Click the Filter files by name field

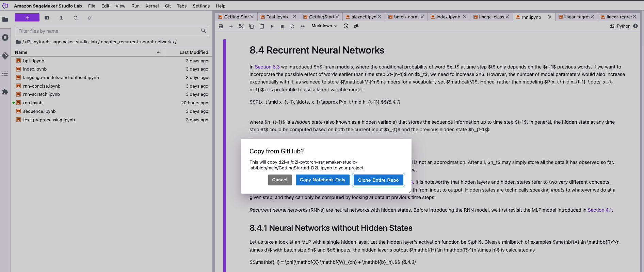pyautogui.click(x=109, y=31)
